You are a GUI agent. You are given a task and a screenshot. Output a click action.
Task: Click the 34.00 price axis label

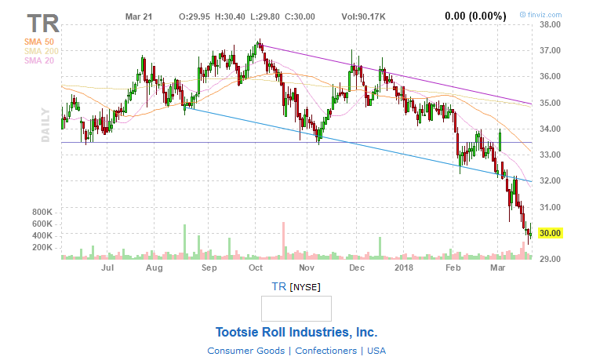point(550,129)
